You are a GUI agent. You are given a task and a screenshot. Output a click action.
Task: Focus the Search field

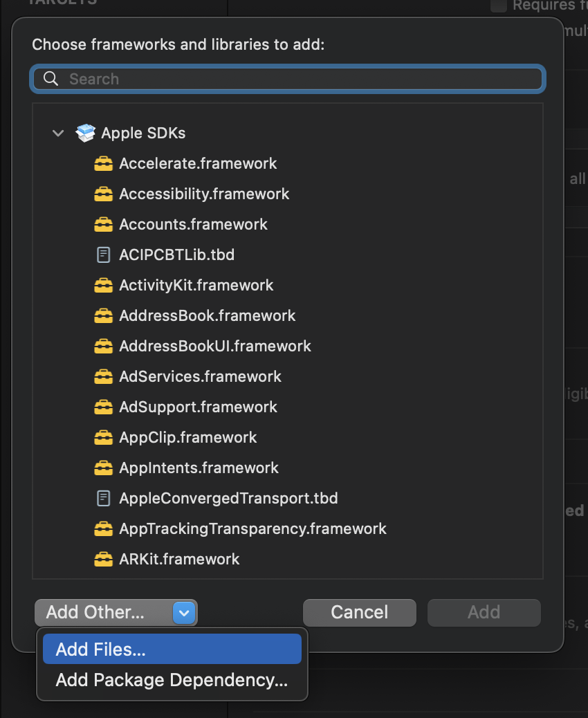pyautogui.click(x=288, y=79)
